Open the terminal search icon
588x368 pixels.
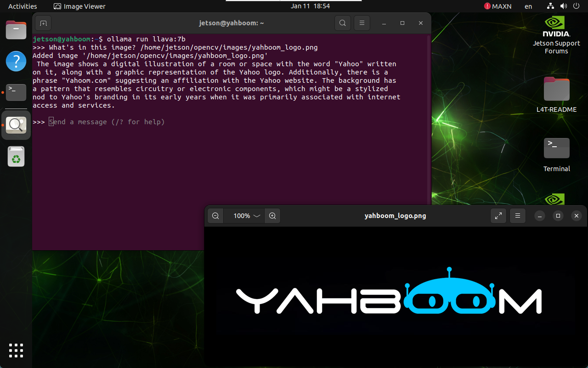coord(342,23)
